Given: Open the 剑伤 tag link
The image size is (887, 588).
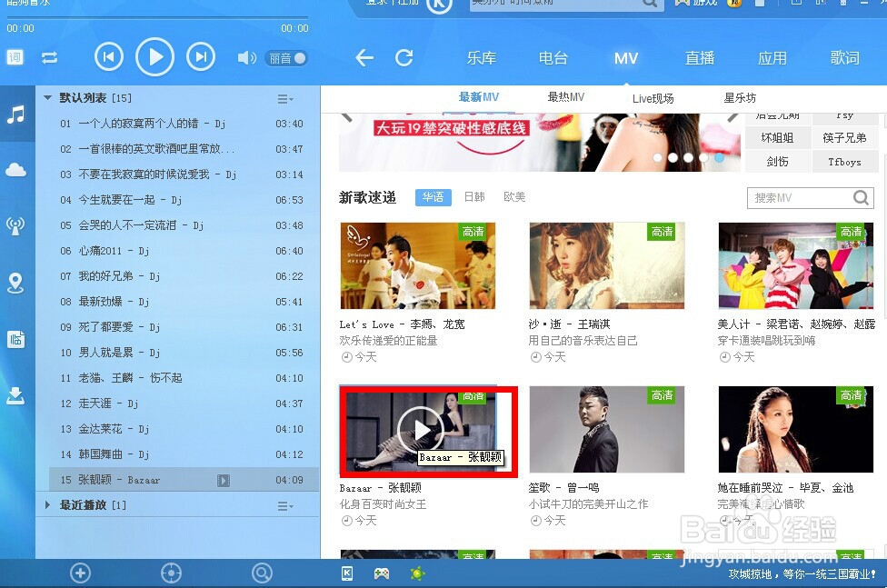Looking at the screenshot, I should pyautogui.click(x=777, y=162).
